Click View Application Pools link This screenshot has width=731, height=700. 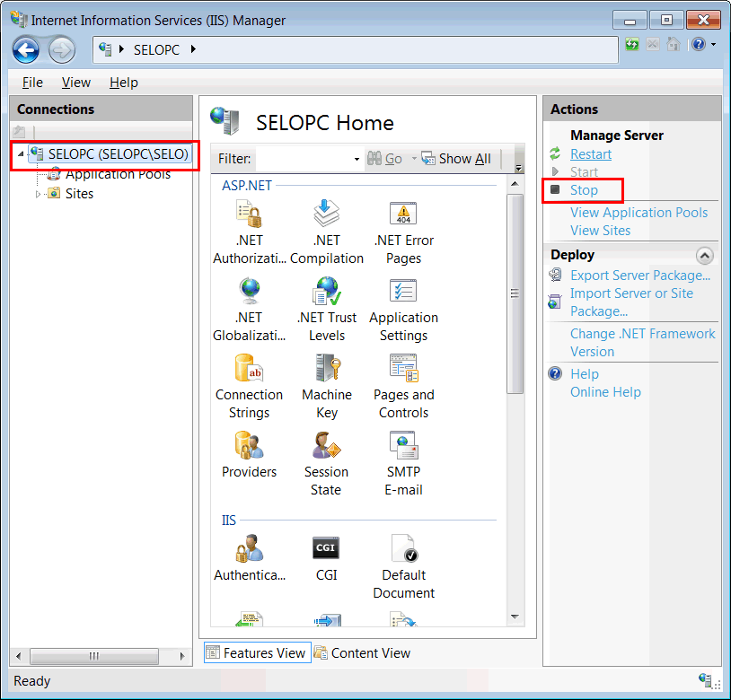coord(639,213)
